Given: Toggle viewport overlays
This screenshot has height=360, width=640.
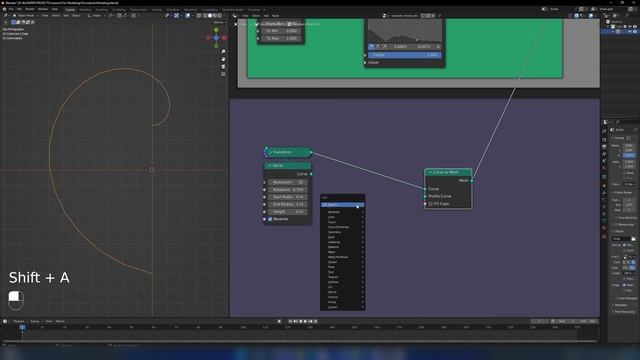Looking at the screenshot, I should point(188,16).
